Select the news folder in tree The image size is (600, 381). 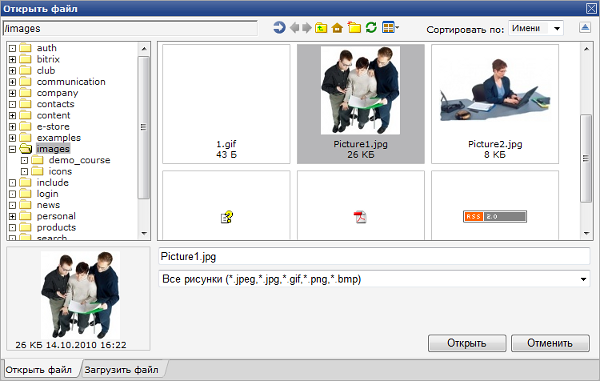pos(48,205)
